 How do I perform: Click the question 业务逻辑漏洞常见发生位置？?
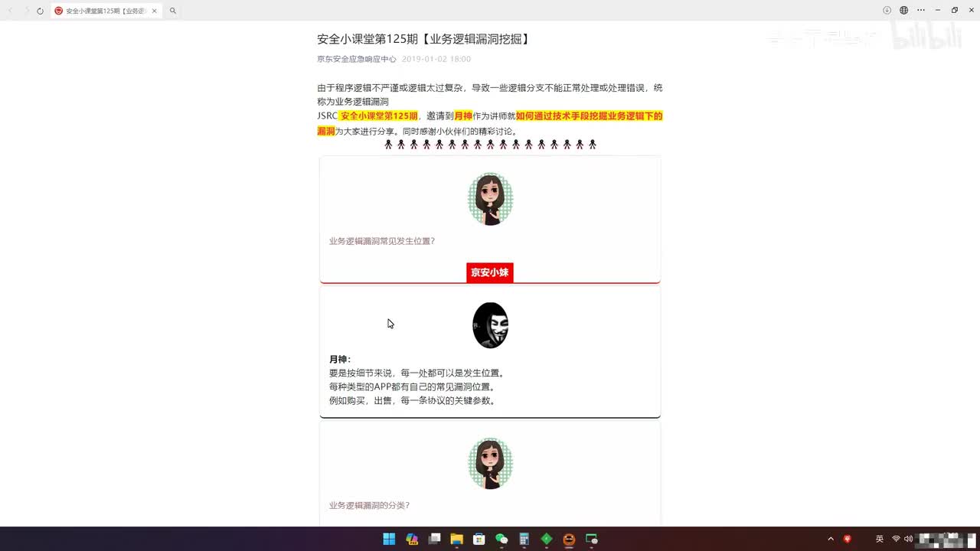click(382, 241)
